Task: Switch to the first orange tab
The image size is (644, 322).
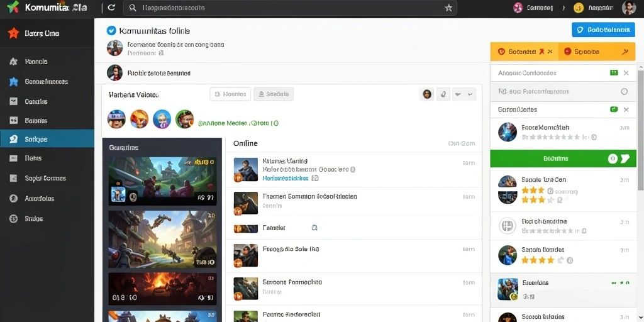Action: click(x=524, y=52)
